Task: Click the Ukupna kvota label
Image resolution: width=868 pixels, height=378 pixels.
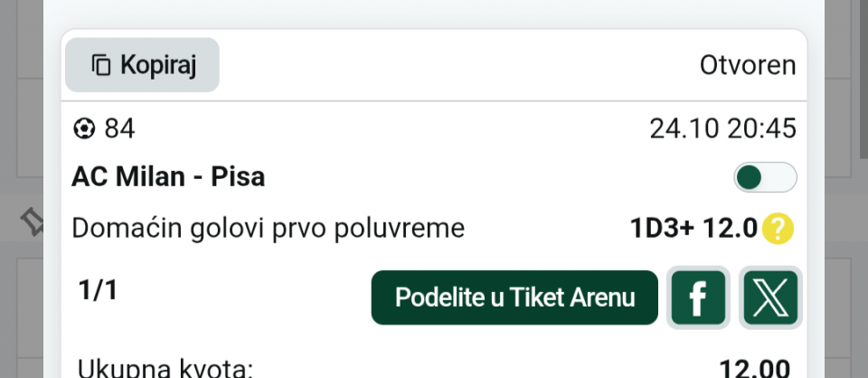Action: (165, 368)
